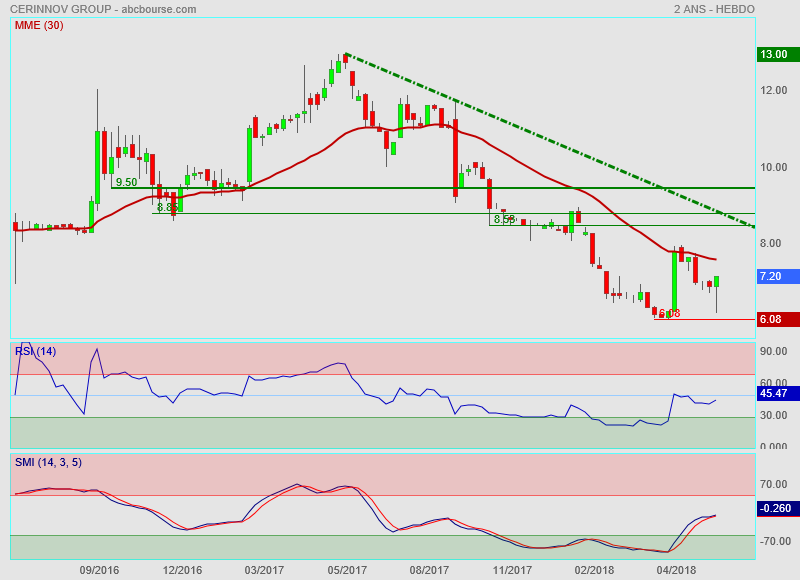Screen dimensions: 800x580
Task: Click the tall green candle rising from 6.08
Action: [674, 282]
